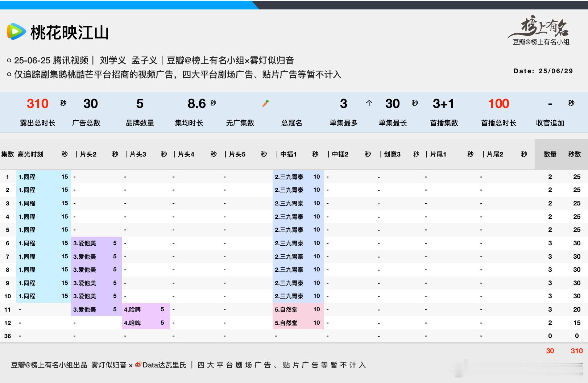Click 雾灯似归音 in the footer

pyautogui.click(x=109, y=365)
